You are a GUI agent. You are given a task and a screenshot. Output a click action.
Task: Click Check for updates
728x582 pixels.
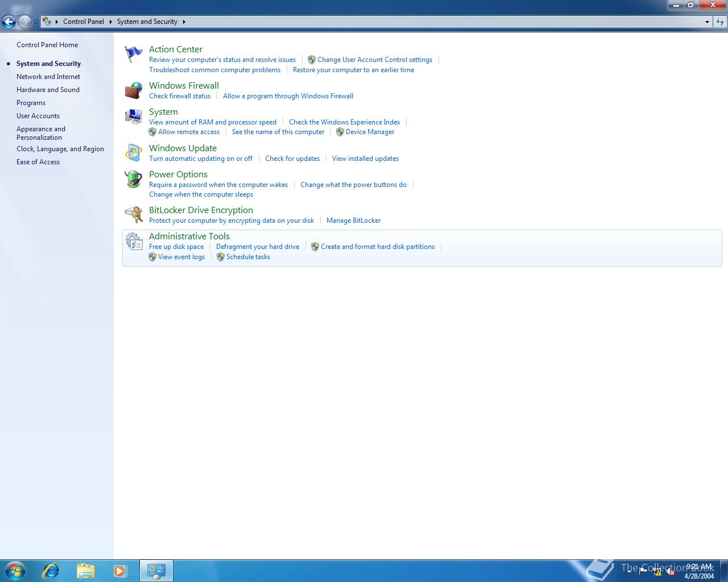(x=292, y=159)
